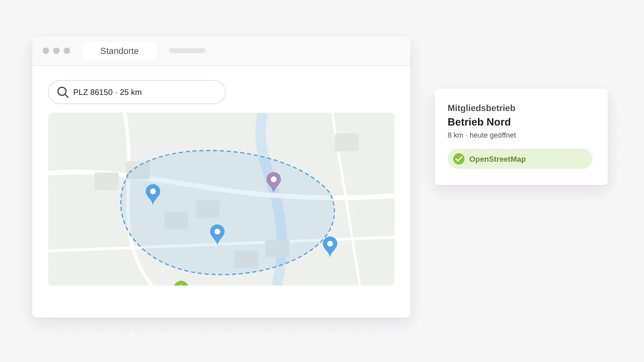Click the green checkmark icon in the card
This screenshot has height=362, width=644.
tap(459, 159)
